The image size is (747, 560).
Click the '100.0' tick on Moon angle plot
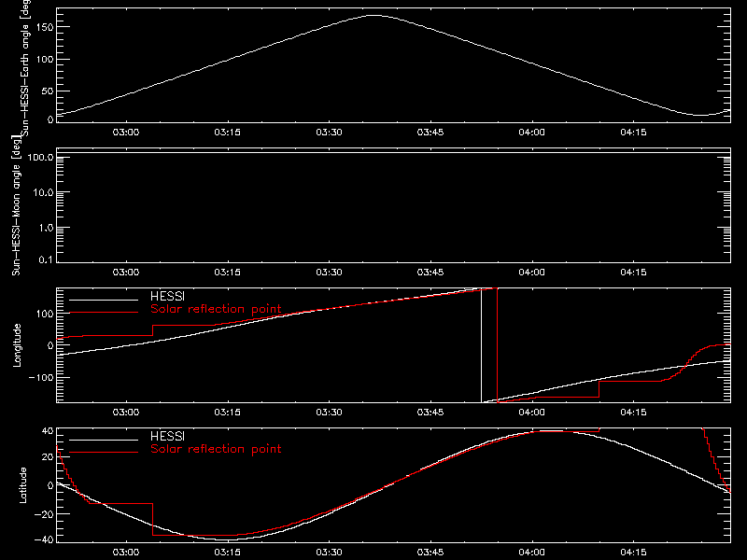pyautogui.click(x=41, y=158)
